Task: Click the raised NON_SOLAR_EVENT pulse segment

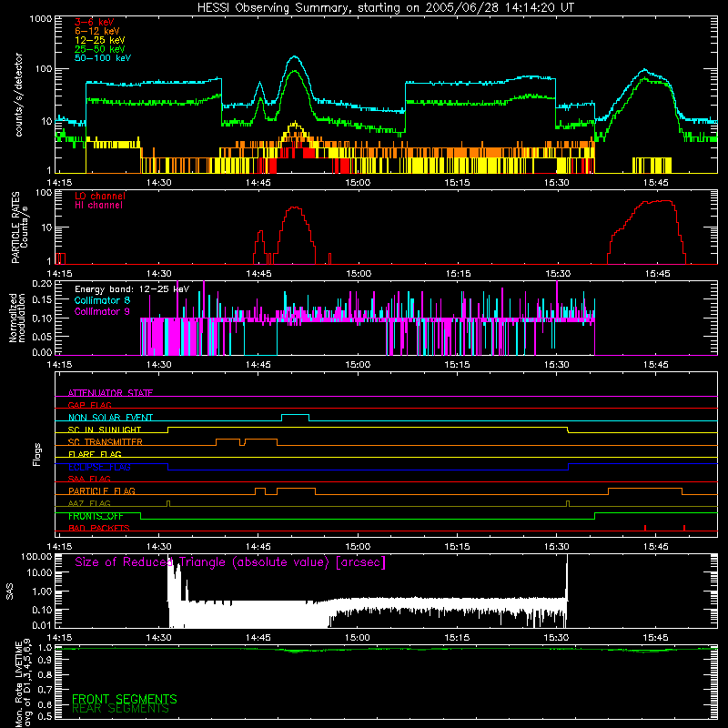Action: pos(295,415)
